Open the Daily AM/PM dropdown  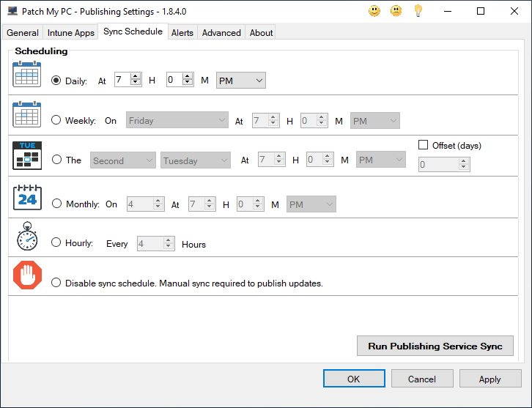point(241,81)
